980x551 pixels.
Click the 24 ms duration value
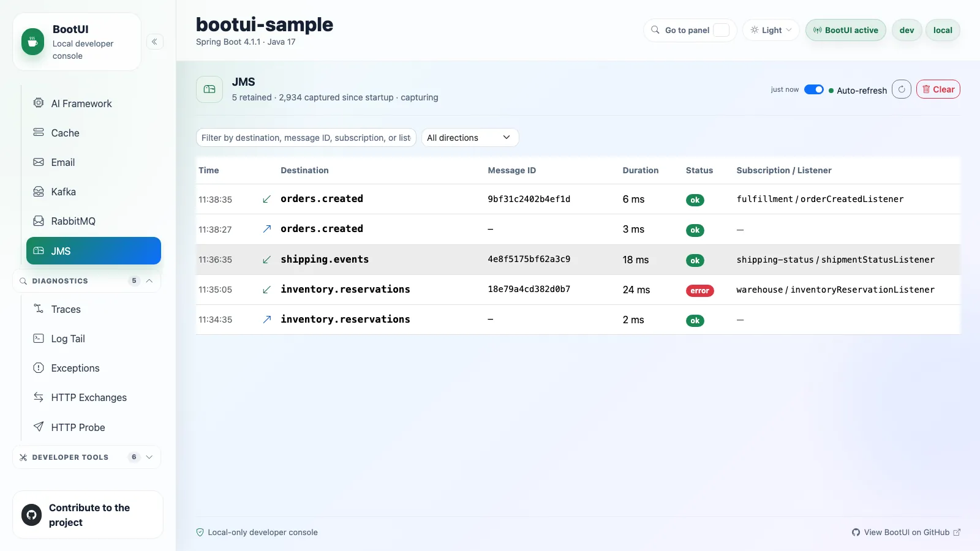pos(636,290)
